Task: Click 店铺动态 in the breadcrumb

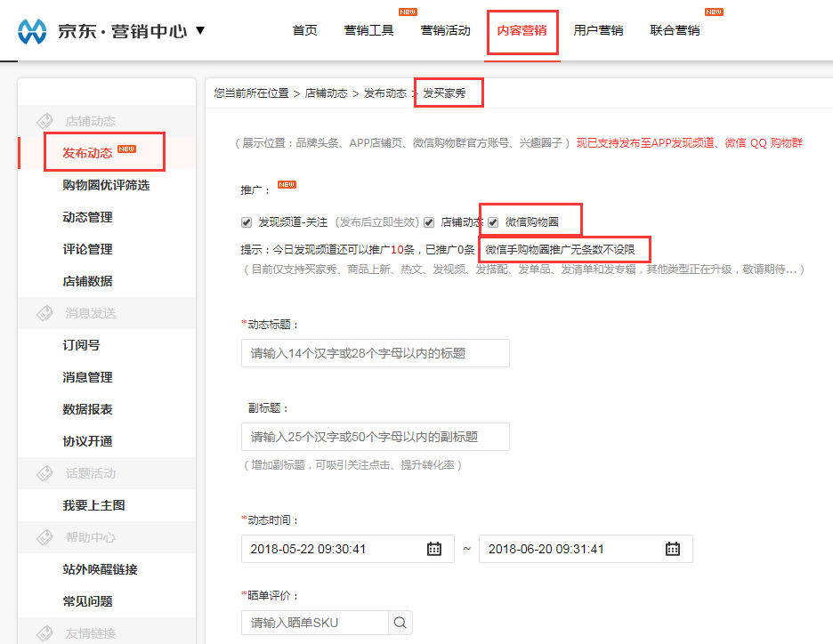Action: [327, 93]
